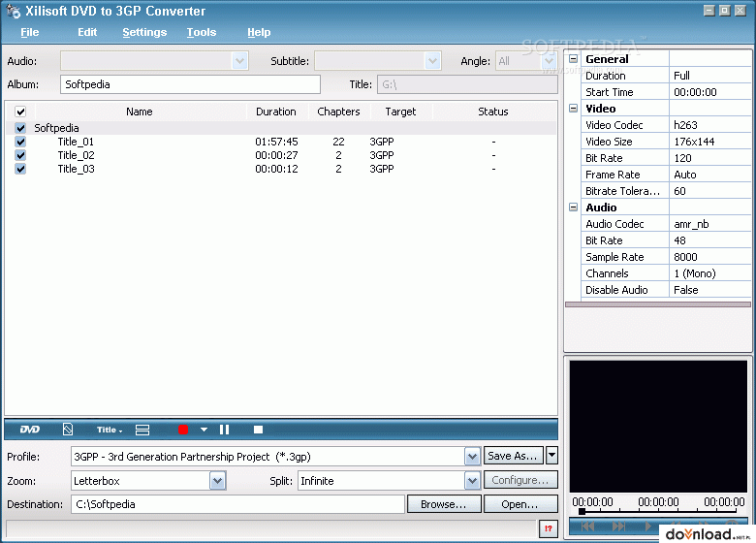
Task: Click the Save As... button
Action: 514,455
